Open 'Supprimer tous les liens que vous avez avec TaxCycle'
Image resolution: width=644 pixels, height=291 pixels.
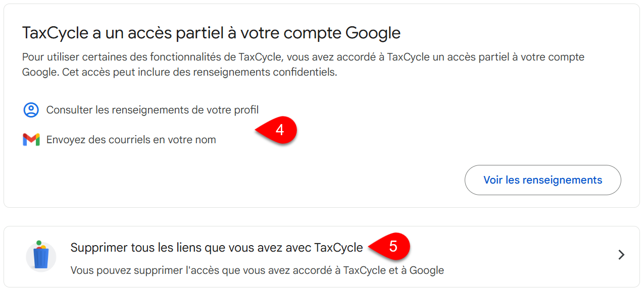tap(217, 248)
